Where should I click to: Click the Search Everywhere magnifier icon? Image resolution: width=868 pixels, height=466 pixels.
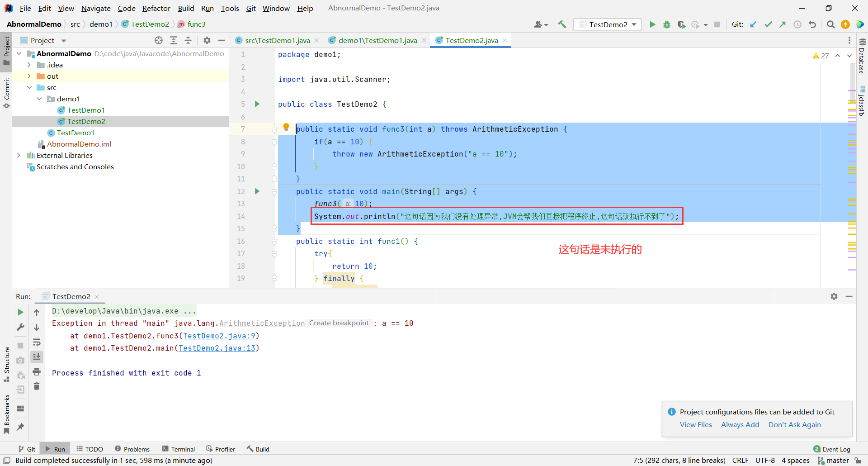830,24
